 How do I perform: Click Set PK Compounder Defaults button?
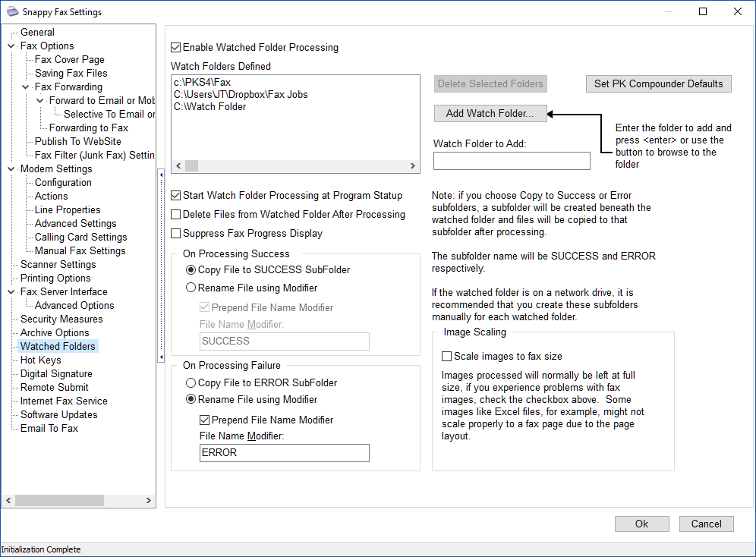658,83
